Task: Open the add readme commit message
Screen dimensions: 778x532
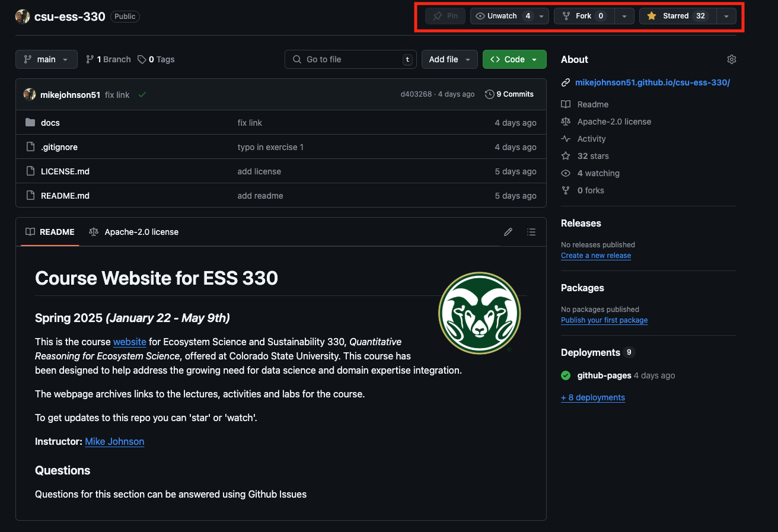Action: click(260, 196)
